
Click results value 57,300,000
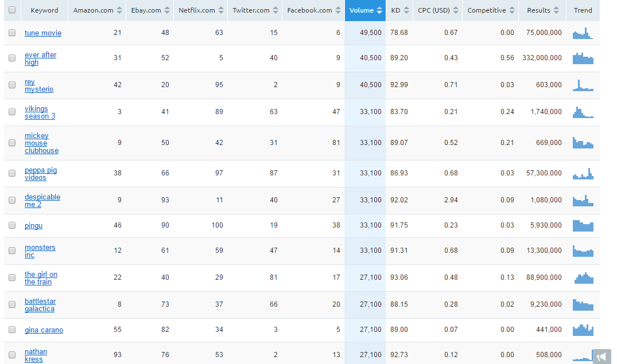point(544,173)
